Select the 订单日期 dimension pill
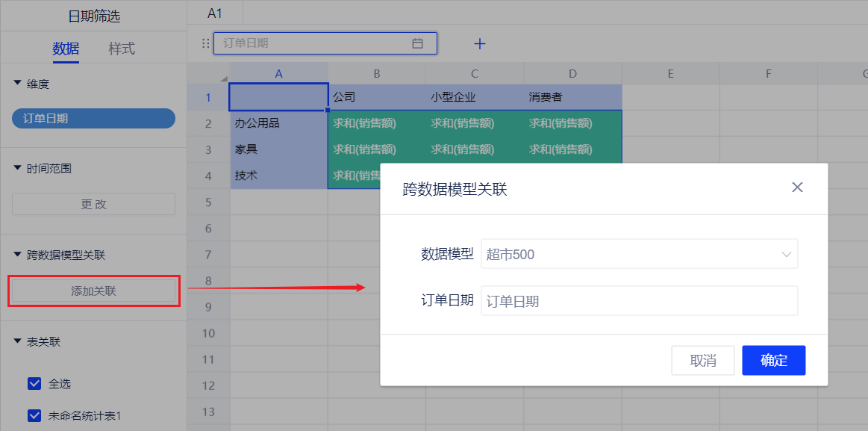This screenshot has height=431, width=868. tap(93, 118)
